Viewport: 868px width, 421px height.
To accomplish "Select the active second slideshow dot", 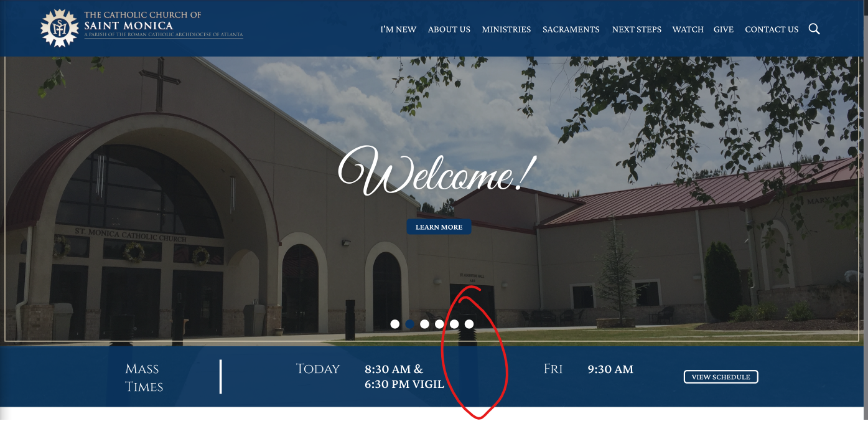I will [x=409, y=324].
